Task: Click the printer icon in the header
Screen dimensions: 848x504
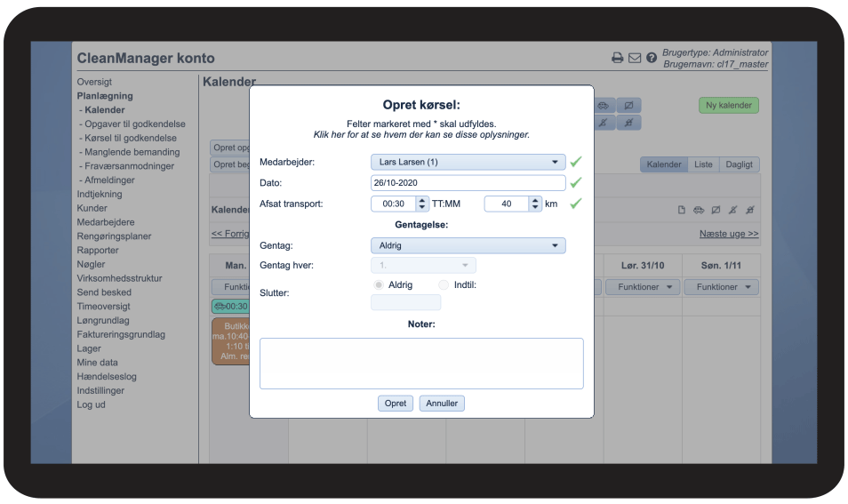Action: pos(617,58)
